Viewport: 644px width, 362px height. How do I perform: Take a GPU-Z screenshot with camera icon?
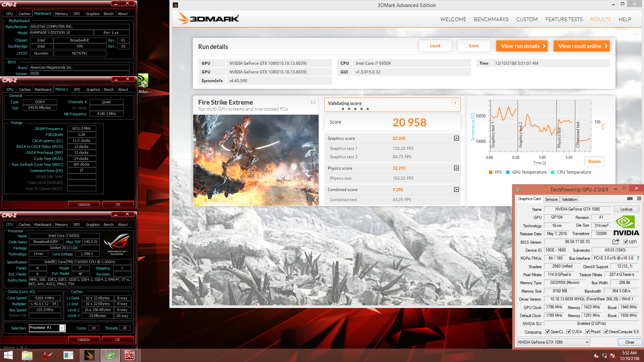630,199
